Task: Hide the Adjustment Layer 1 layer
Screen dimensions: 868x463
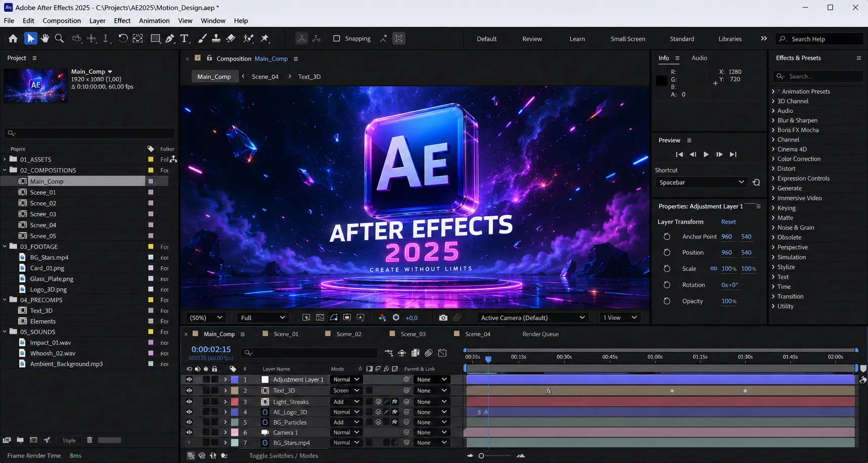Action: (x=189, y=380)
